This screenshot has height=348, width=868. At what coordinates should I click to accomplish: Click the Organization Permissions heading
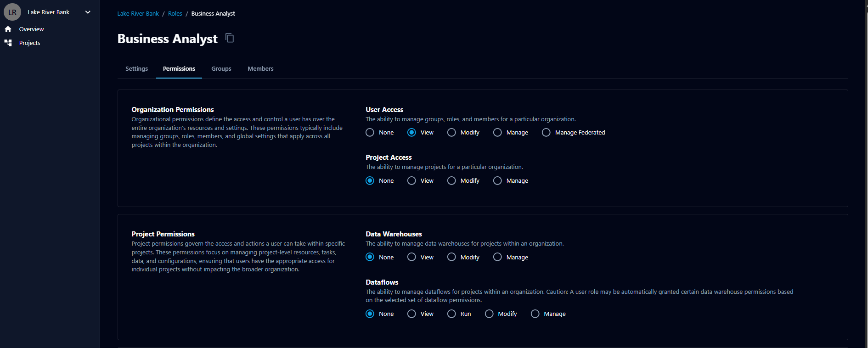click(x=173, y=109)
